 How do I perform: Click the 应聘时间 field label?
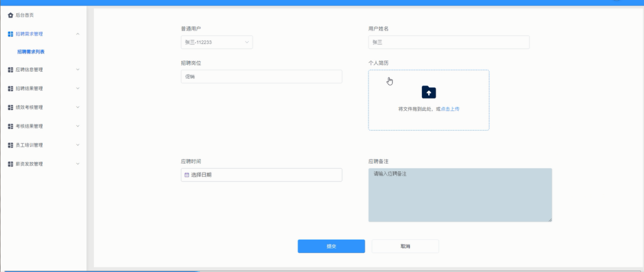191,161
